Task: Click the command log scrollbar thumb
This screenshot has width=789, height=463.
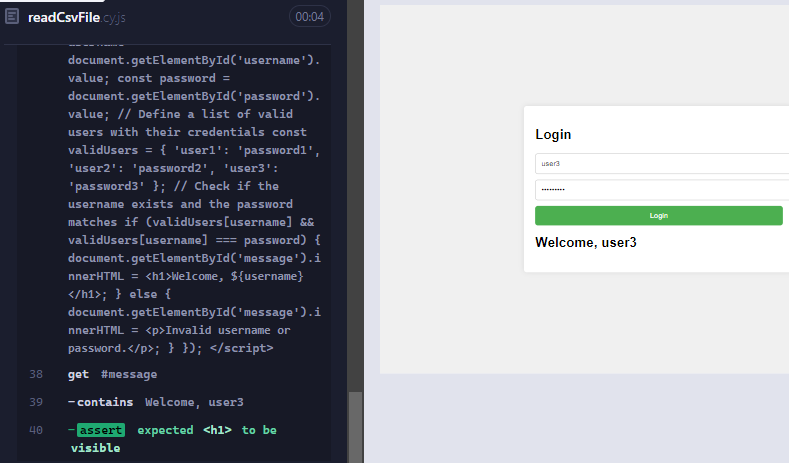Action: (355, 427)
